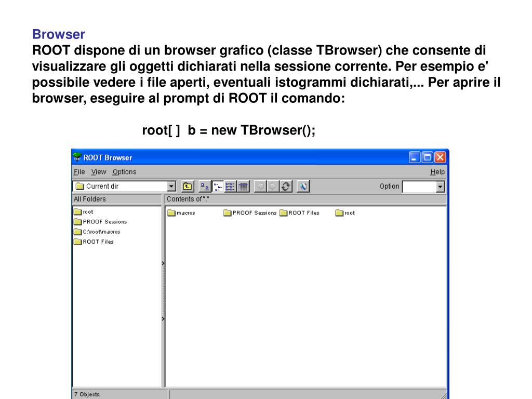Switch to details view
532x399 pixels.
tap(243, 187)
